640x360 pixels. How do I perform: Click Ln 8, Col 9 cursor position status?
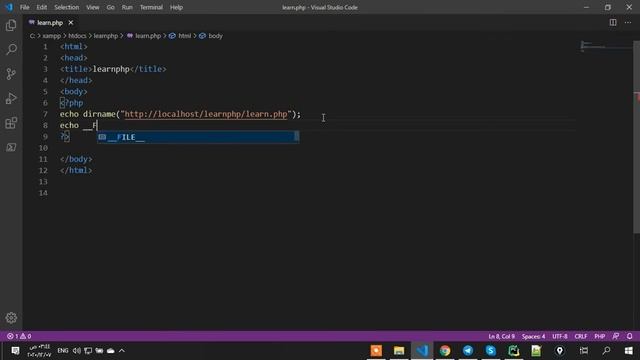click(502, 336)
